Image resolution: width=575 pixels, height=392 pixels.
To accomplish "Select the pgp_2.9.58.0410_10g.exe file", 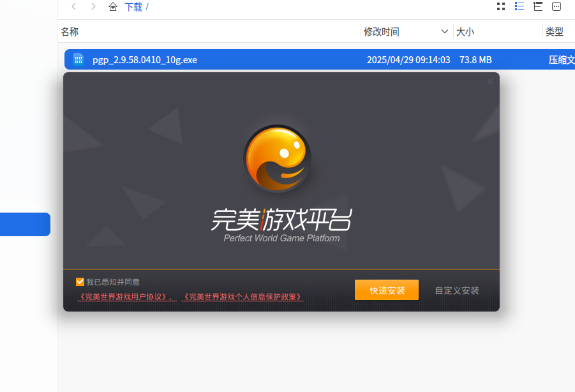I will (x=319, y=59).
